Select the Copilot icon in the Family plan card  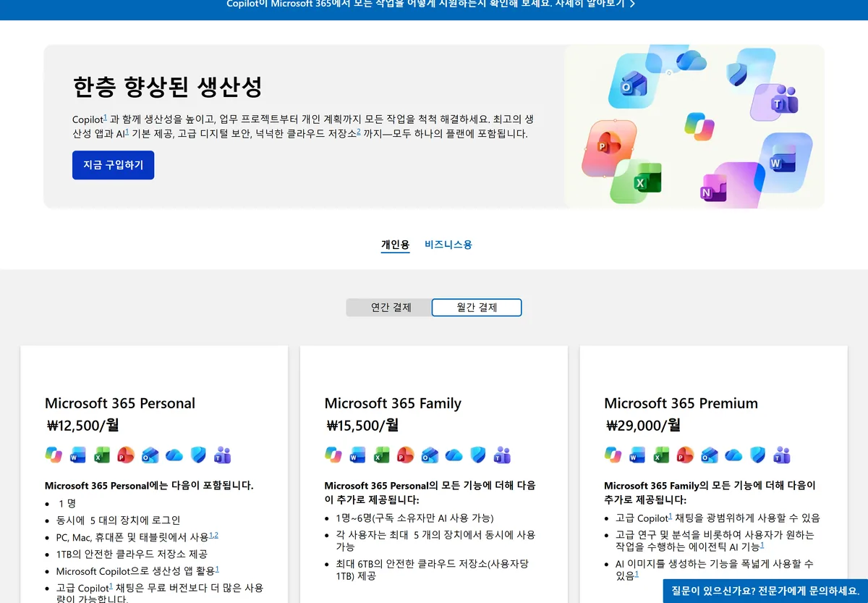[333, 455]
